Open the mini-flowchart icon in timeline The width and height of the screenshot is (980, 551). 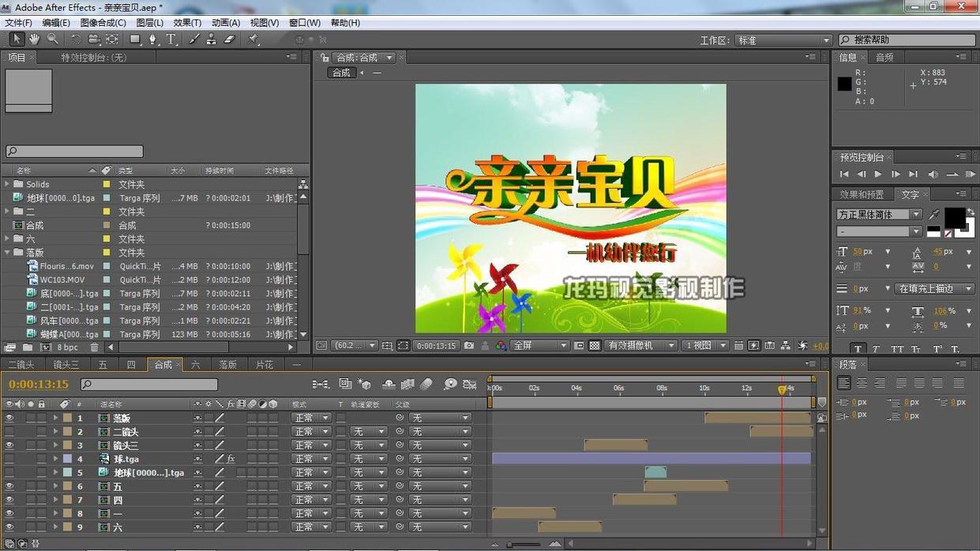[321, 384]
